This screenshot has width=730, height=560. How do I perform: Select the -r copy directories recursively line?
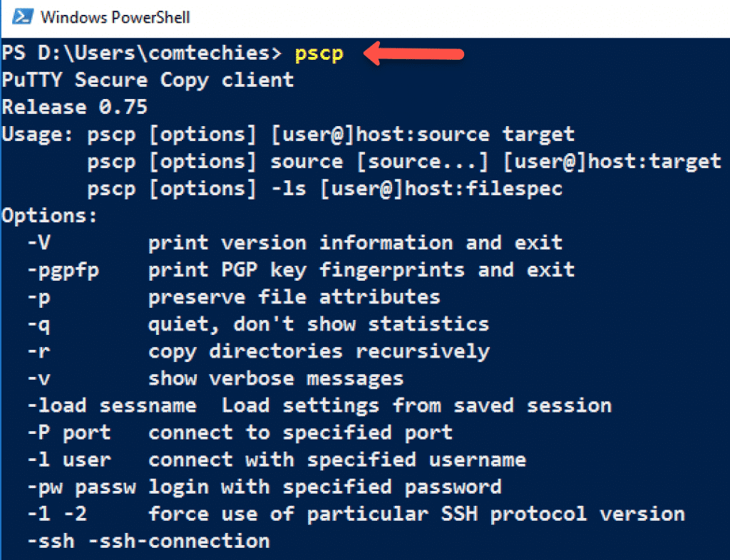click(x=257, y=351)
